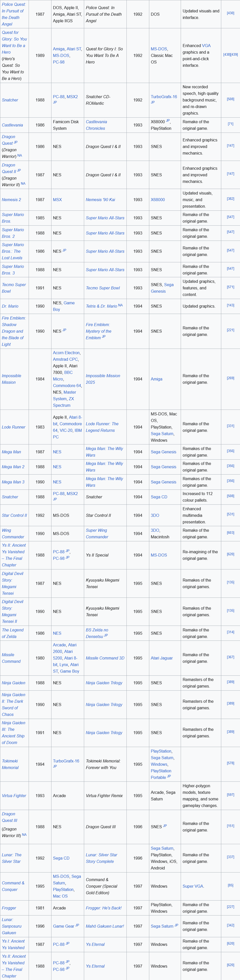Open Lunar: Silver Star Story Complete link
The width and height of the screenshot is (240, 980).
(101, 858)
